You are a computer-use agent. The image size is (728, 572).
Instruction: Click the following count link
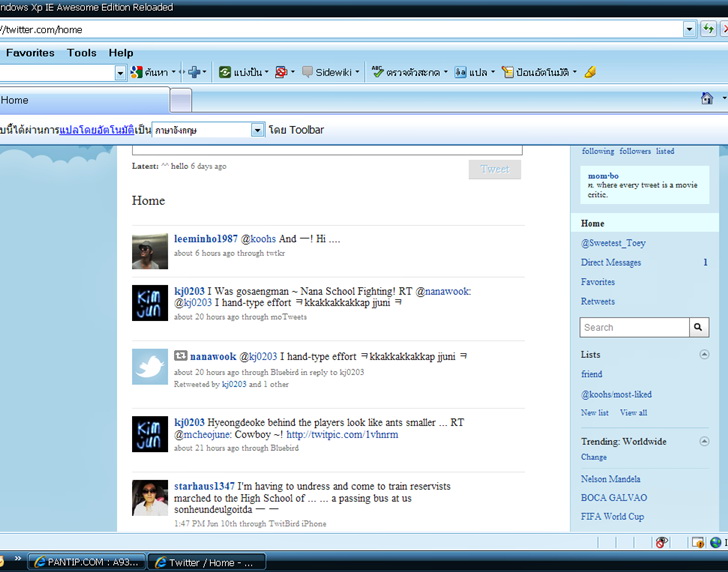(x=598, y=151)
